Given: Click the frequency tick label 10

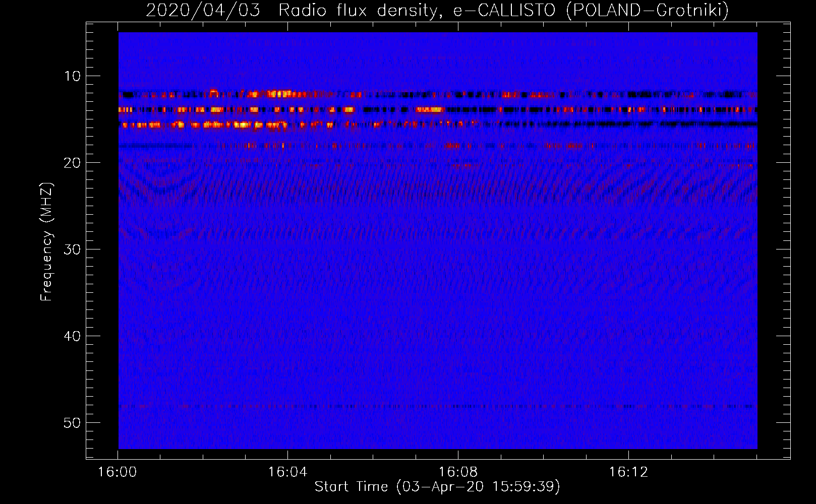Looking at the screenshot, I should pos(73,76).
